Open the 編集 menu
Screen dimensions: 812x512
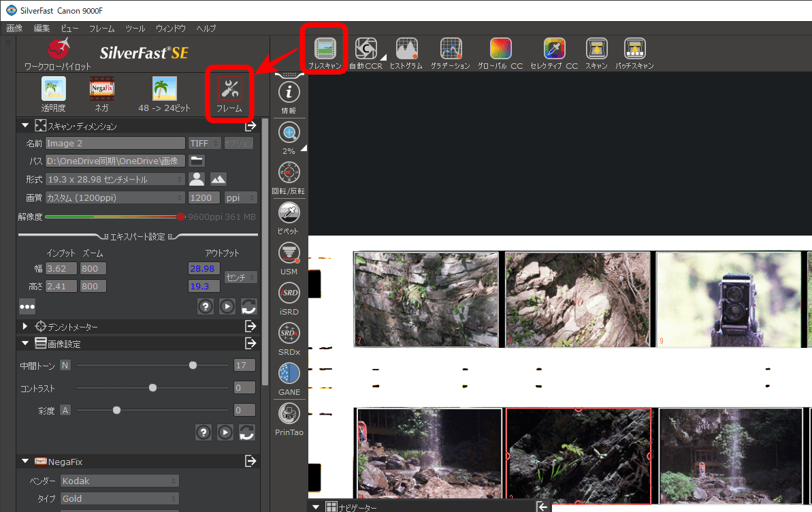tap(42, 29)
